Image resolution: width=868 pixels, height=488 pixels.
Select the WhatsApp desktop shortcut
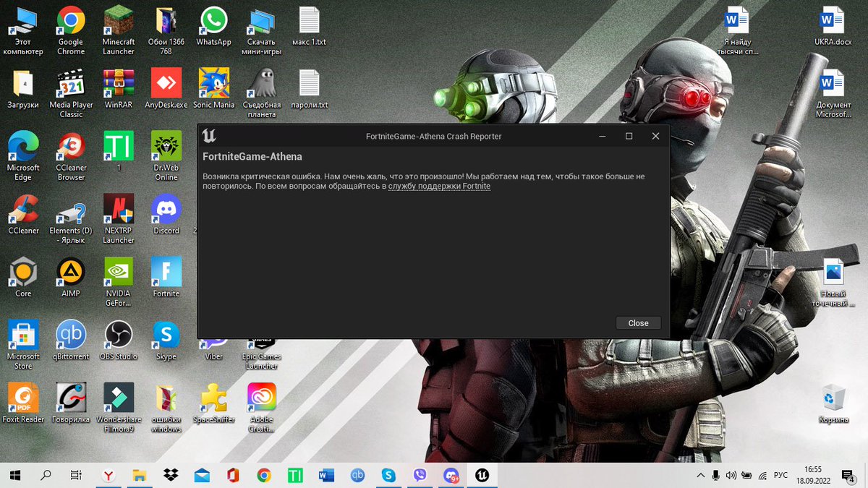pos(213,27)
